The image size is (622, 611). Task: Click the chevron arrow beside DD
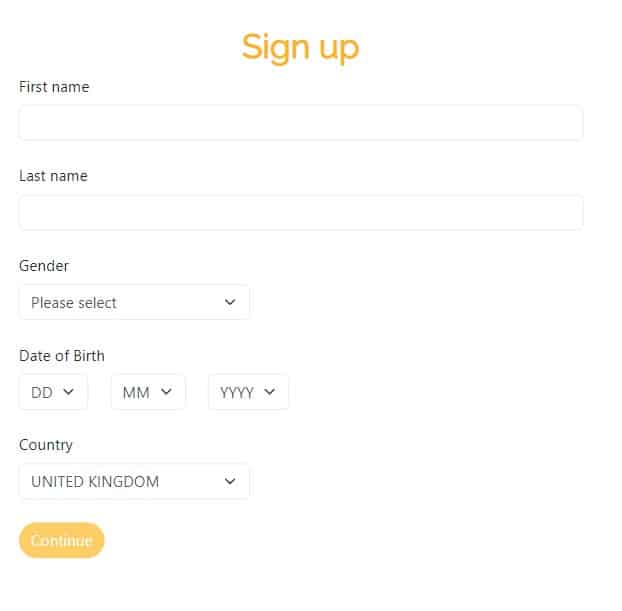(69, 392)
